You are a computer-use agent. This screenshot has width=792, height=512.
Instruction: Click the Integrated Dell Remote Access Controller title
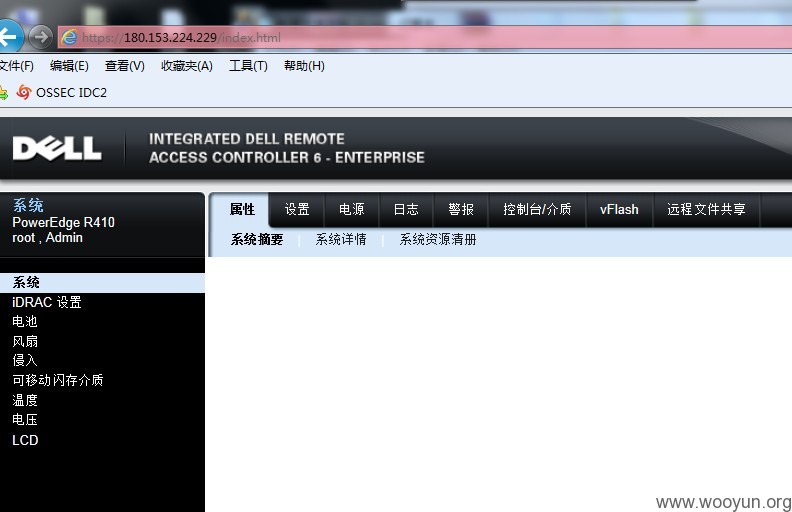286,148
